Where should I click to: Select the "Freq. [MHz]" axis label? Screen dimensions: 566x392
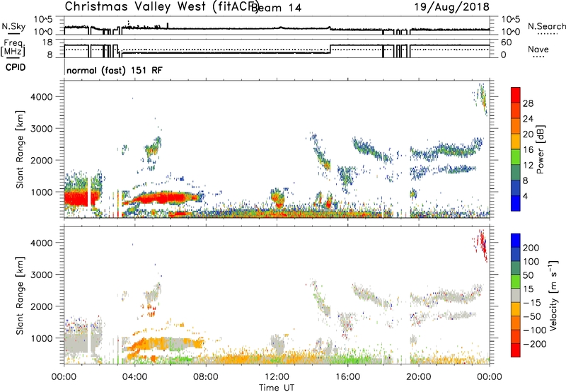click(x=13, y=48)
